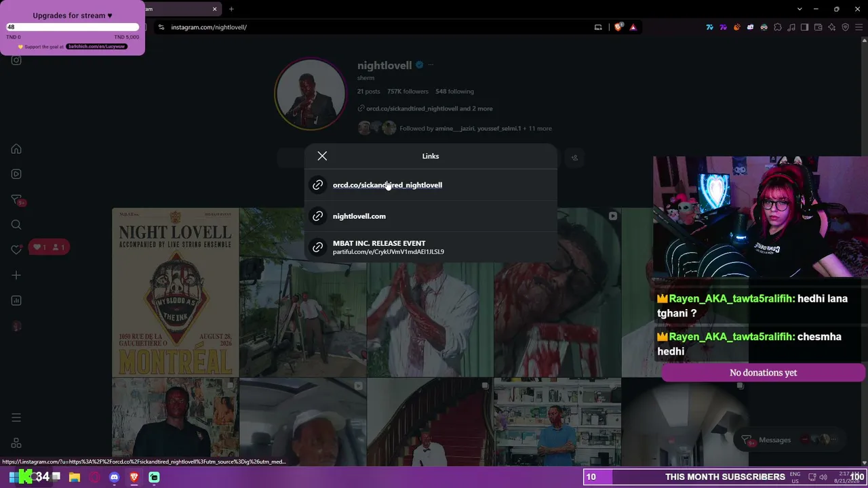Click the similar accounts button beside the dialog

click(574, 158)
